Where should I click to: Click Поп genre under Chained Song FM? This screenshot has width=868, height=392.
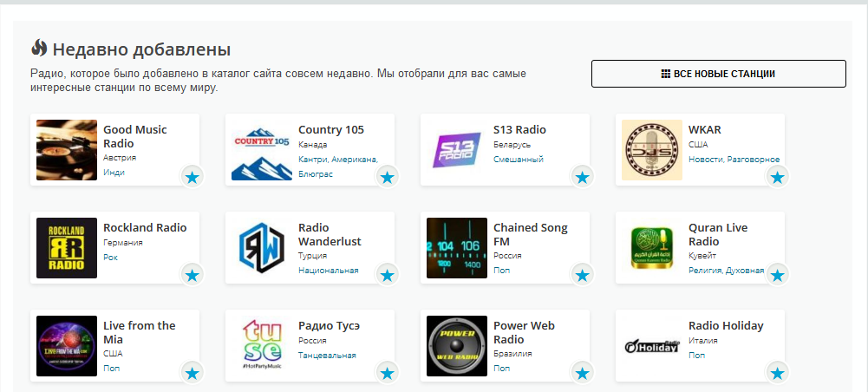click(x=501, y=271)
